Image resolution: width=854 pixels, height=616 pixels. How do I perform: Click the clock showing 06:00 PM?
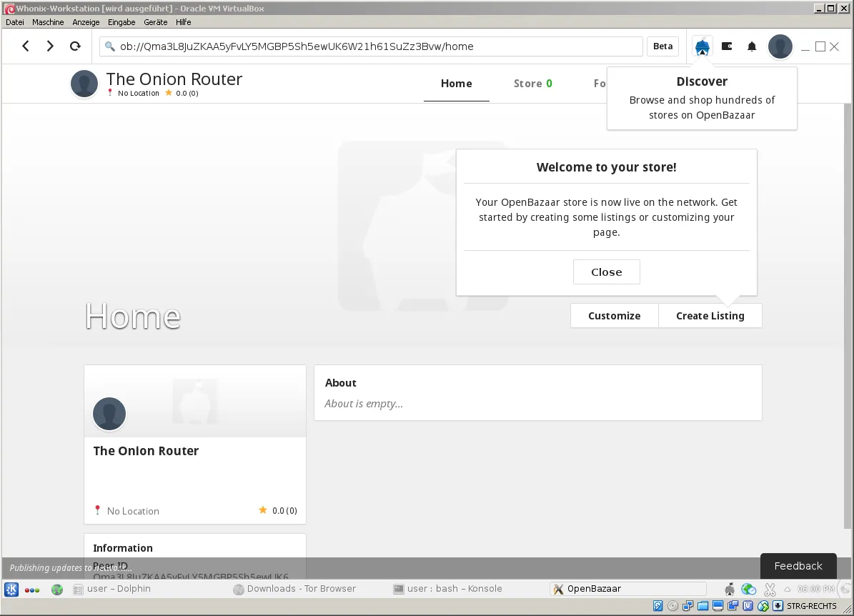pyautogui.click(x=815, y=589)
